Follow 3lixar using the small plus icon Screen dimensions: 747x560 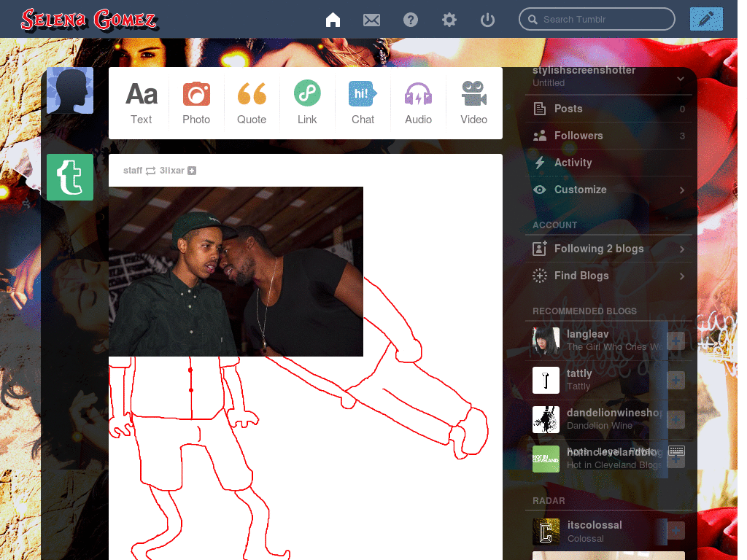[x=192, y=171]
